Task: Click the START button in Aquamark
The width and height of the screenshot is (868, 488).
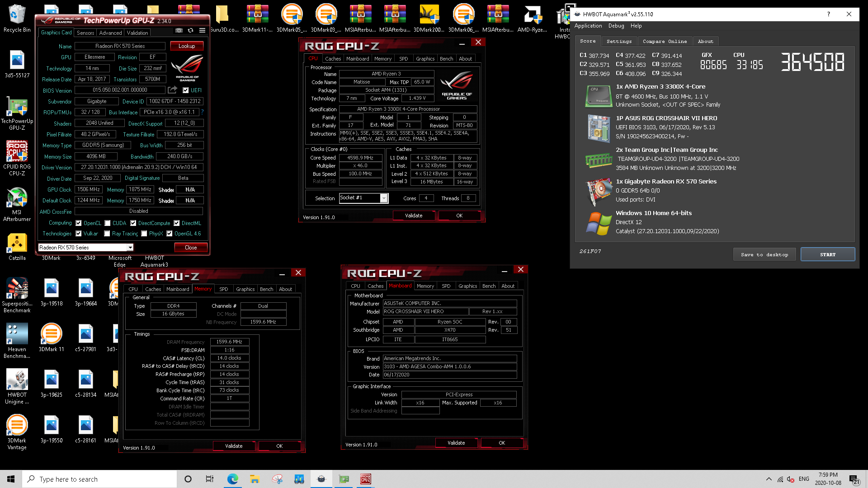Action: coord(827,254)
